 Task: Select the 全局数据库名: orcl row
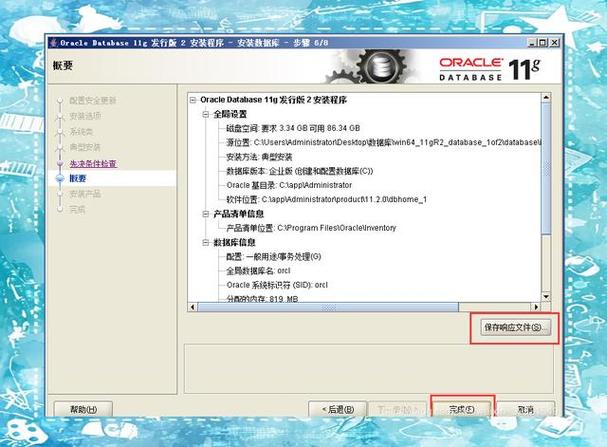tap(258, 271)
